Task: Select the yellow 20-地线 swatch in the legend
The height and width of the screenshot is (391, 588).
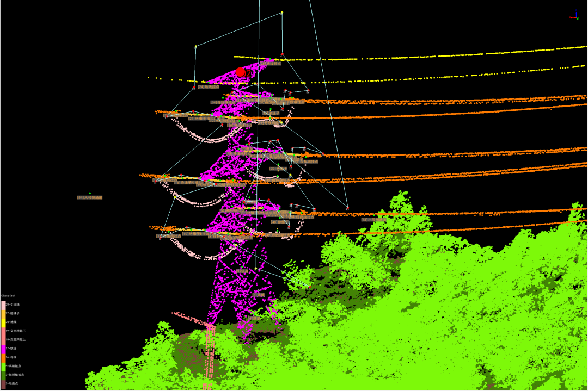Action: click(x=3, y=322)
